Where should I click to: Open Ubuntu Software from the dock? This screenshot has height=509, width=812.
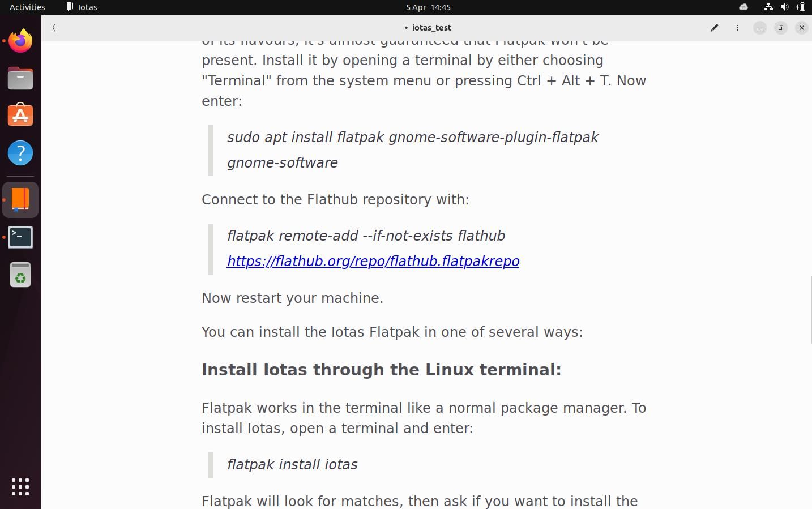pyautogui.click(x=20, y=116)
